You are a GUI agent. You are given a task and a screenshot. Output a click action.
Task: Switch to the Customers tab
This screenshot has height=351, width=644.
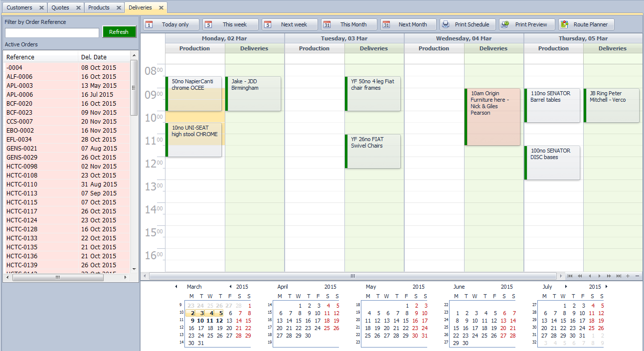coord(19,7)
